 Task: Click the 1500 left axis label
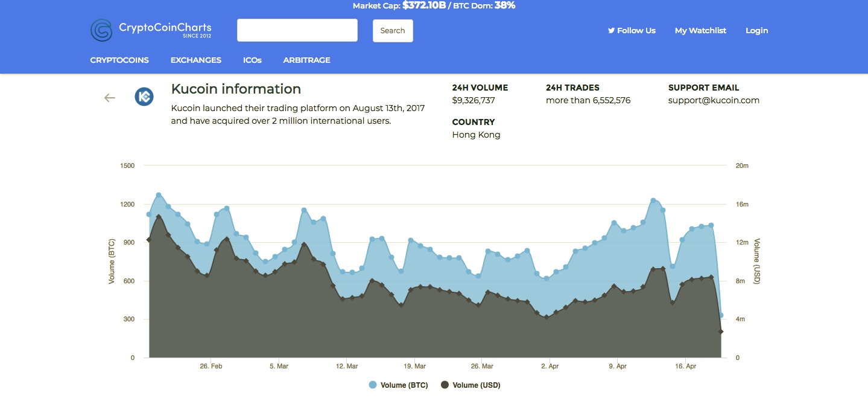click(127, 165)
